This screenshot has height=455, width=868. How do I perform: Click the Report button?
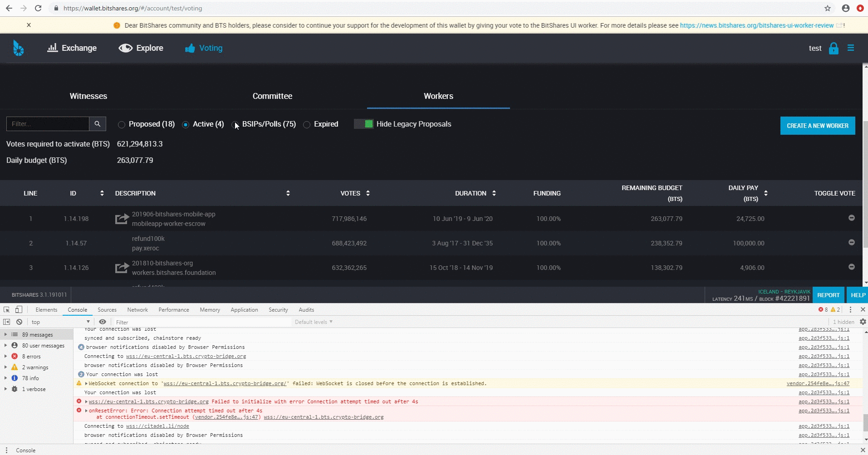tap(829, 295)
